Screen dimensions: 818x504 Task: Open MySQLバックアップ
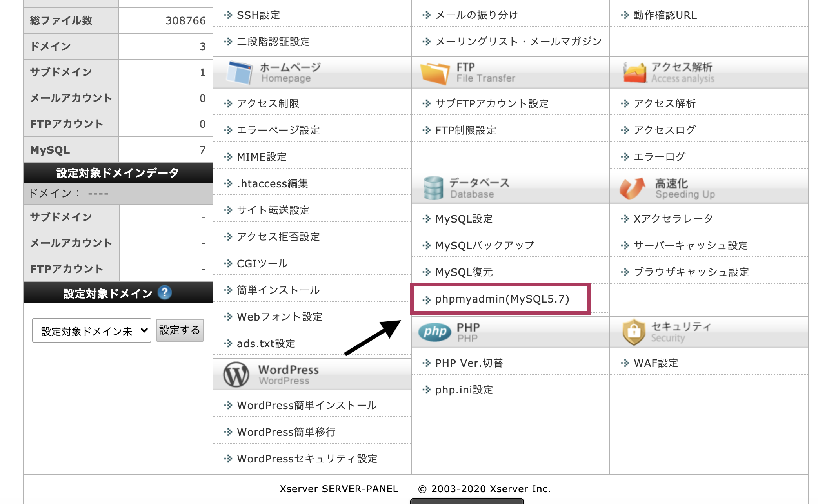pyautogui.click(x=485, y=245)
